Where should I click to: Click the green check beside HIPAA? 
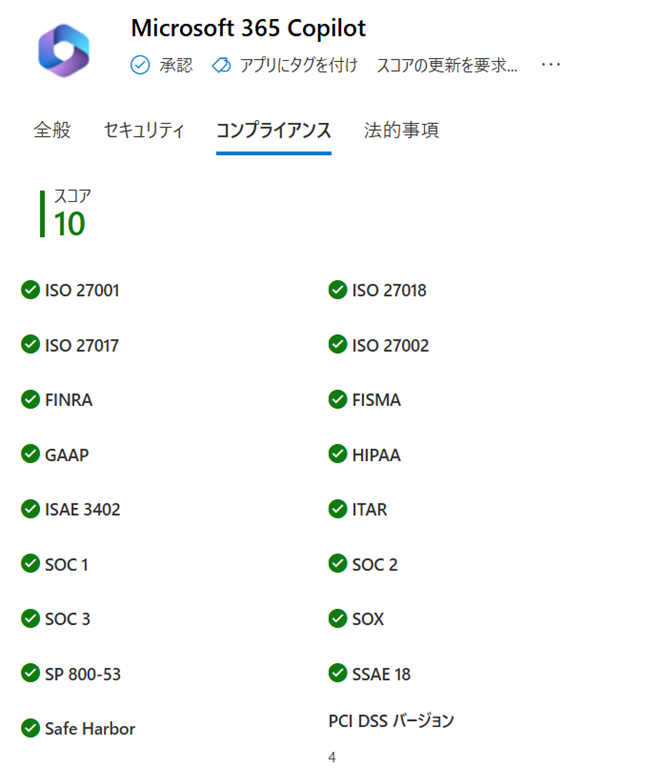tap(338, 454)
